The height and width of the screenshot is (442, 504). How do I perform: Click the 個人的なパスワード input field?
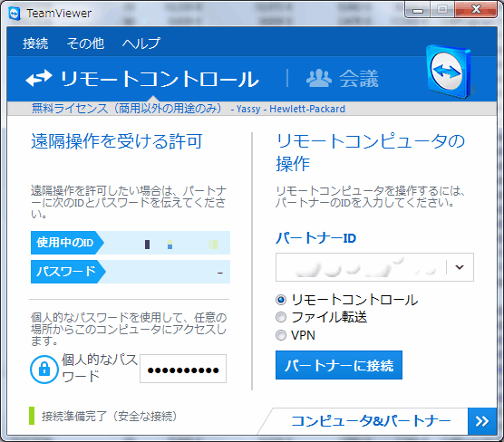(x=183, y=369)
